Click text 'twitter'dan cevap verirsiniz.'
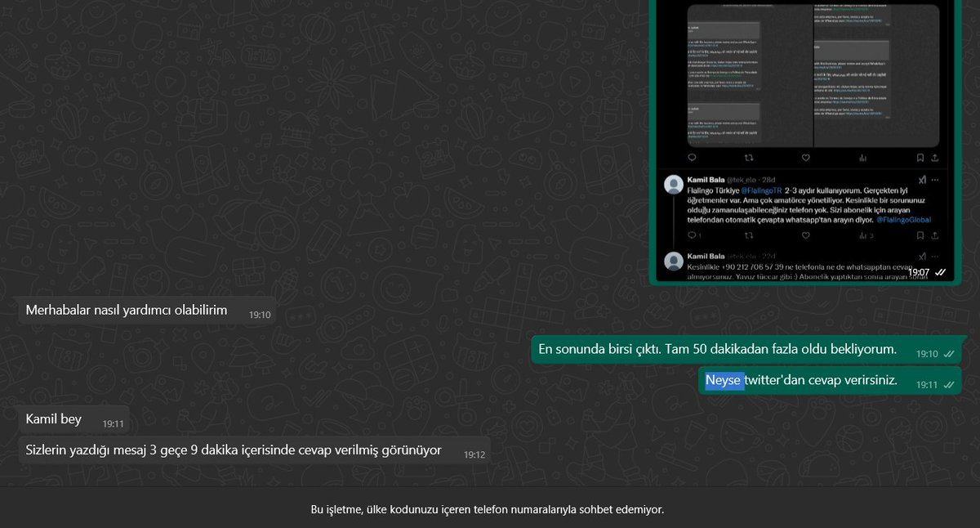 click(x=821, y=380)
